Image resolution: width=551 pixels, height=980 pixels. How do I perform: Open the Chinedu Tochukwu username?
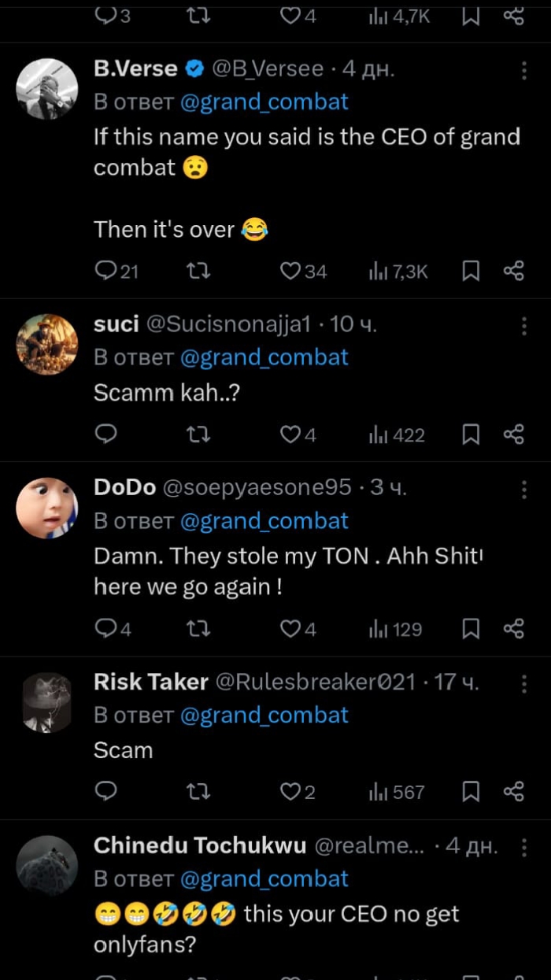(199, 845)
